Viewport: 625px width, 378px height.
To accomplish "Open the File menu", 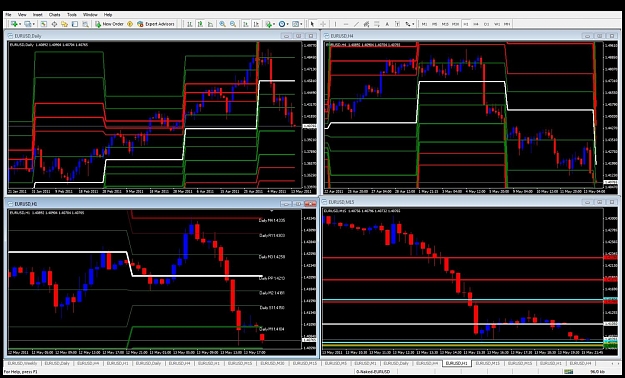I will 8,15.
